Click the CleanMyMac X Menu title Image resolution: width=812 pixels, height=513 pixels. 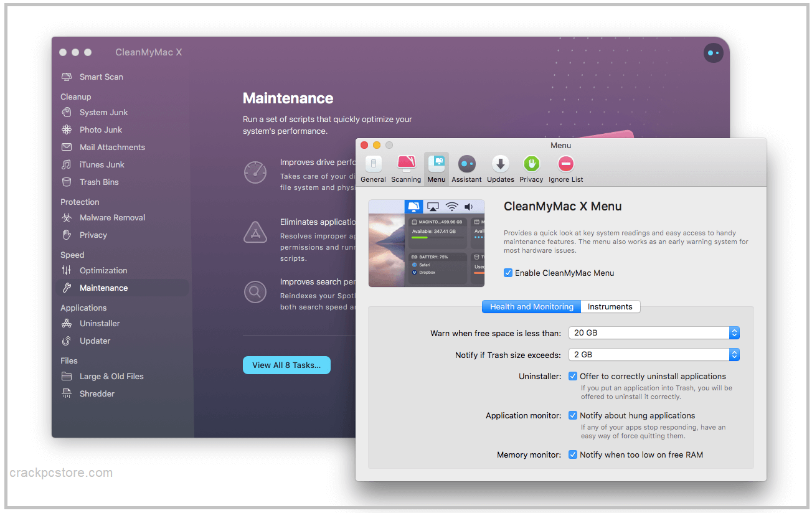click(x=562, y=207)
